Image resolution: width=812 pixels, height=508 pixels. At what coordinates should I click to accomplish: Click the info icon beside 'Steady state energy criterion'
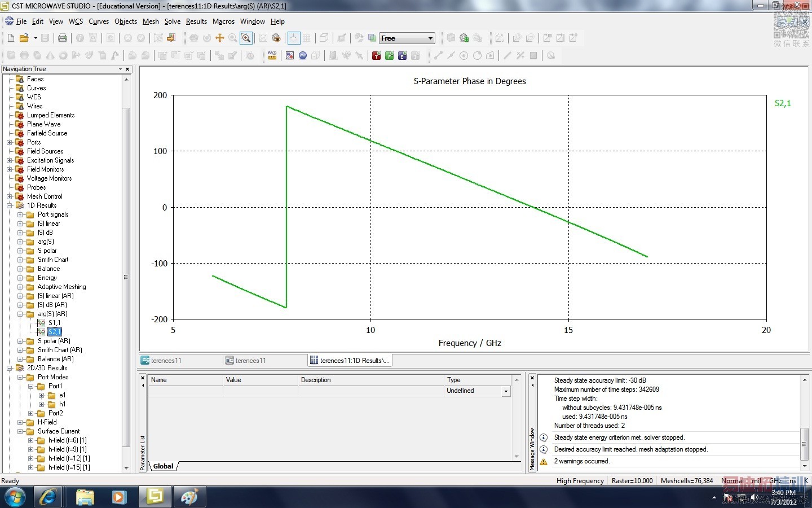point(544,437)
